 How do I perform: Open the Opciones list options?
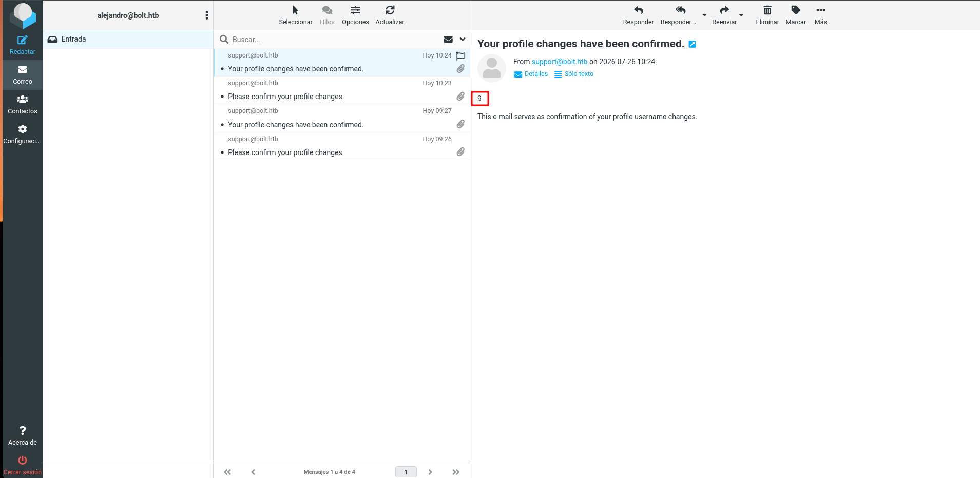coord(355,15)
